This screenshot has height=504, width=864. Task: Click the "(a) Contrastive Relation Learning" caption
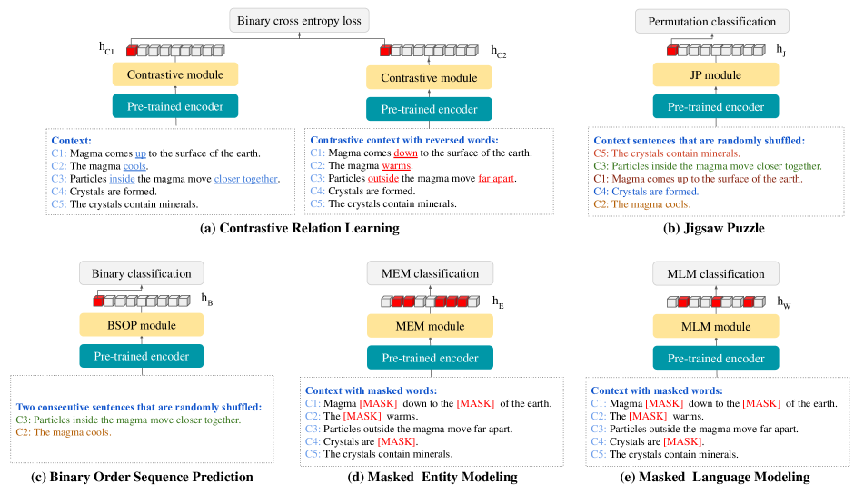[300, 229]
